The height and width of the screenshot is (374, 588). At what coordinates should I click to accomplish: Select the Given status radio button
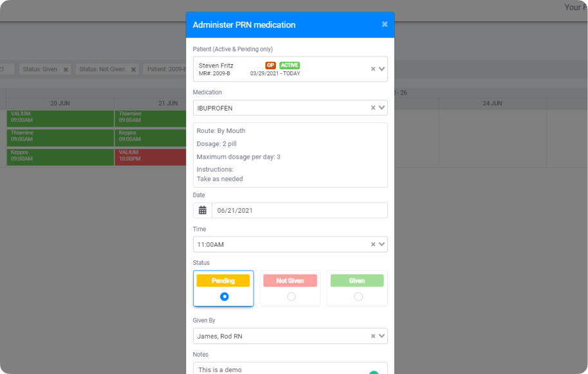click(358, 296)
